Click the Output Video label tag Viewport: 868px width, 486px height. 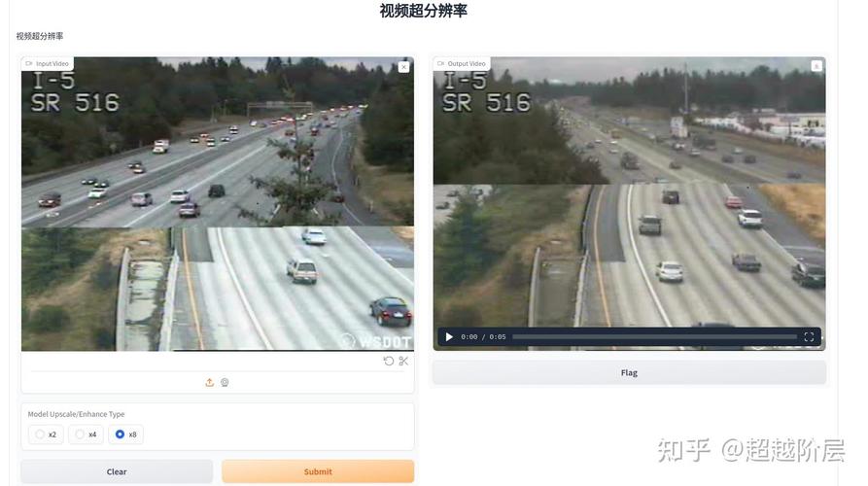point(461,63)
